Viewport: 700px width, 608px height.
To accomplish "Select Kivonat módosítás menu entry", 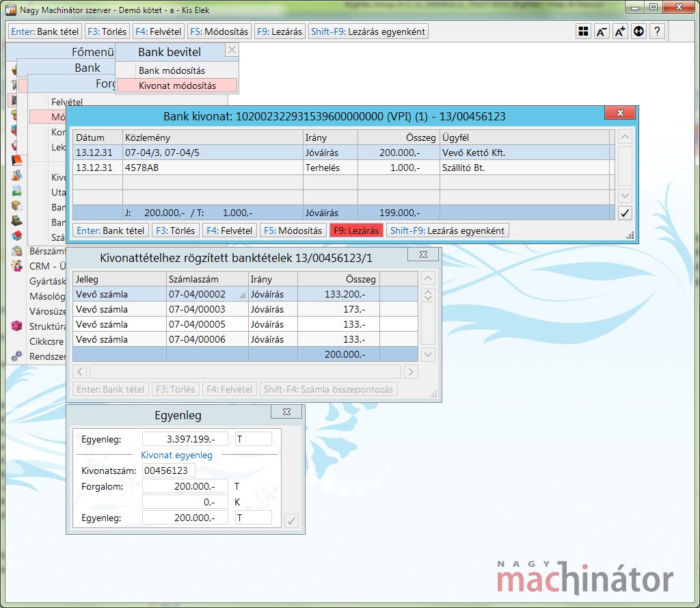I will (177, 85).
